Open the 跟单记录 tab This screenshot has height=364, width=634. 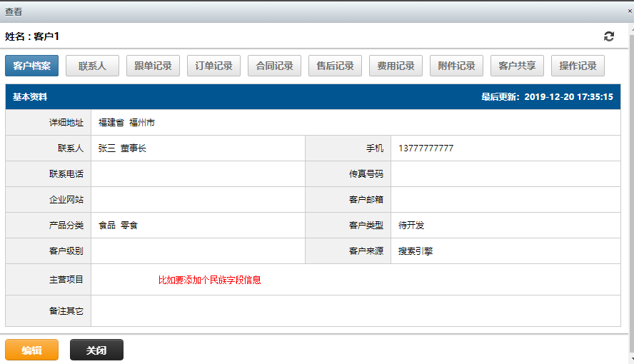pyautogui.click(x=153, y=66)
